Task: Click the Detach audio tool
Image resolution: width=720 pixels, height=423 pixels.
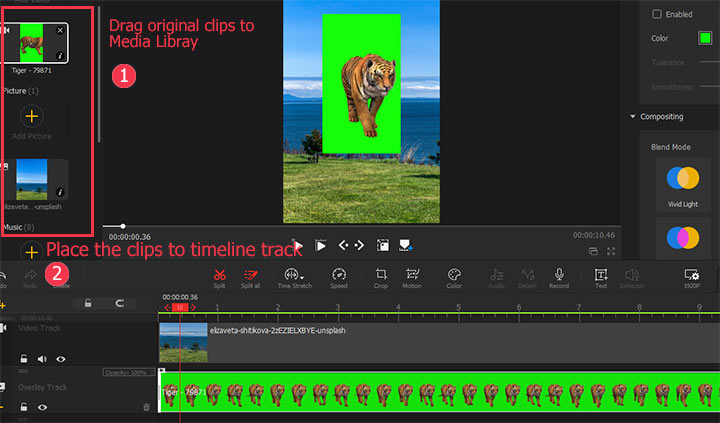Action: coord(527,278)
